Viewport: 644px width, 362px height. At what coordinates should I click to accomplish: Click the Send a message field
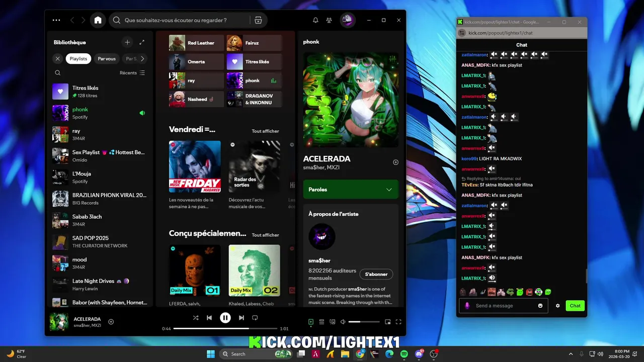pyautogui.click(x=505, y=306)
